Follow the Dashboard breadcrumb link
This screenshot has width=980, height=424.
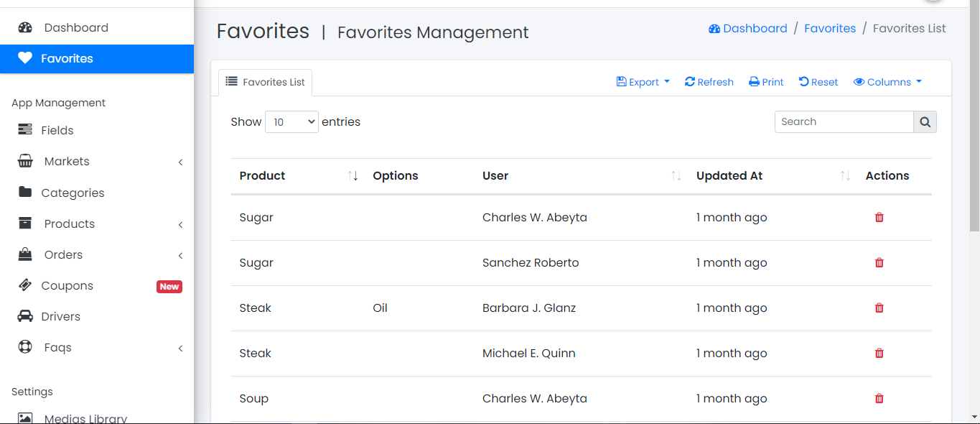coord(748,29)
